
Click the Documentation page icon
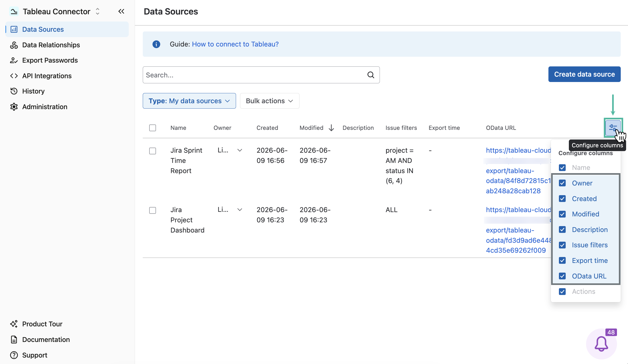(x=14, y=340)
